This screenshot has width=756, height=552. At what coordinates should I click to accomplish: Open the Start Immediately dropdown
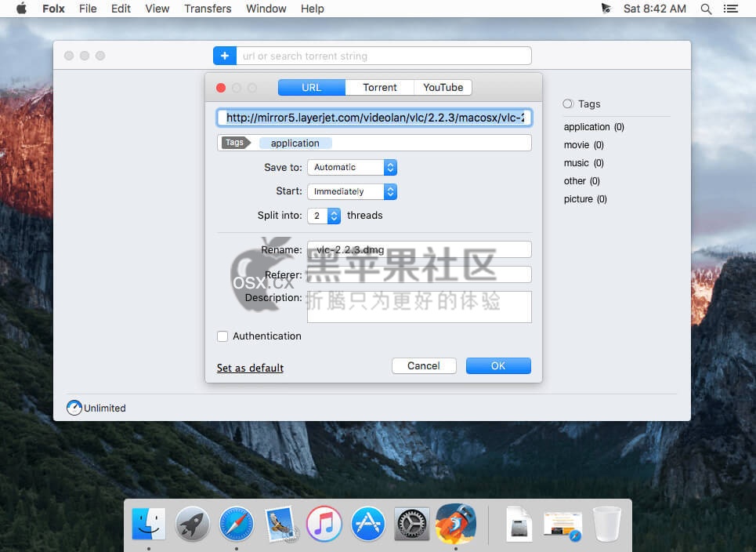click(352, 191)
